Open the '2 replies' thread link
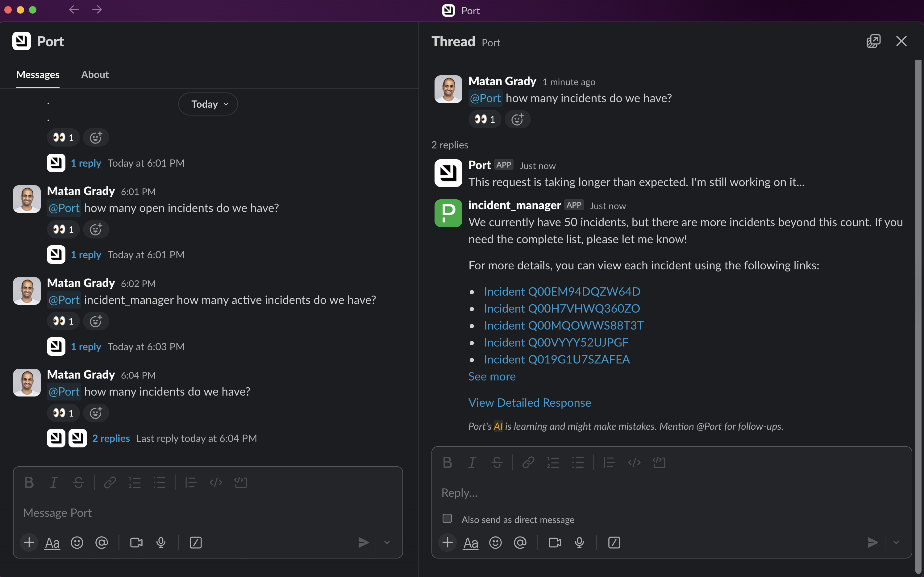Image resolution: width=924 pixels, height=577 pixels. [111, 438]
